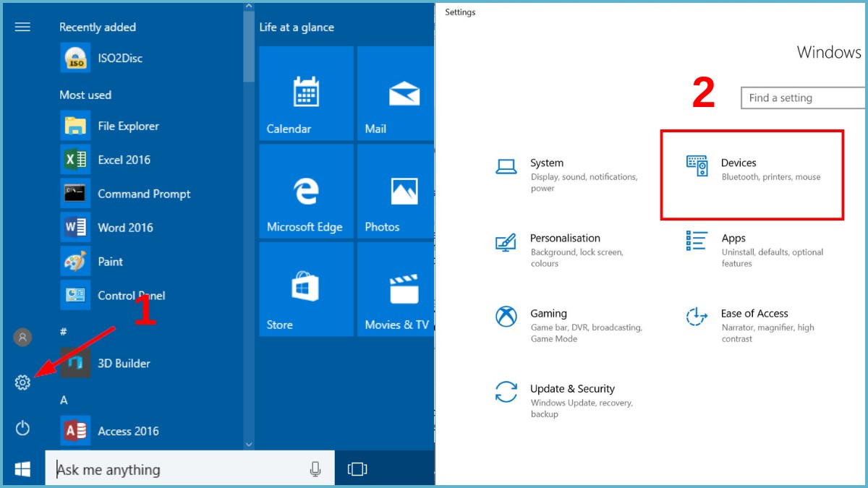Open Excel 2016 from Most used apps
Image resolution: width=868 pixels, height=488 pixels.
121,160
